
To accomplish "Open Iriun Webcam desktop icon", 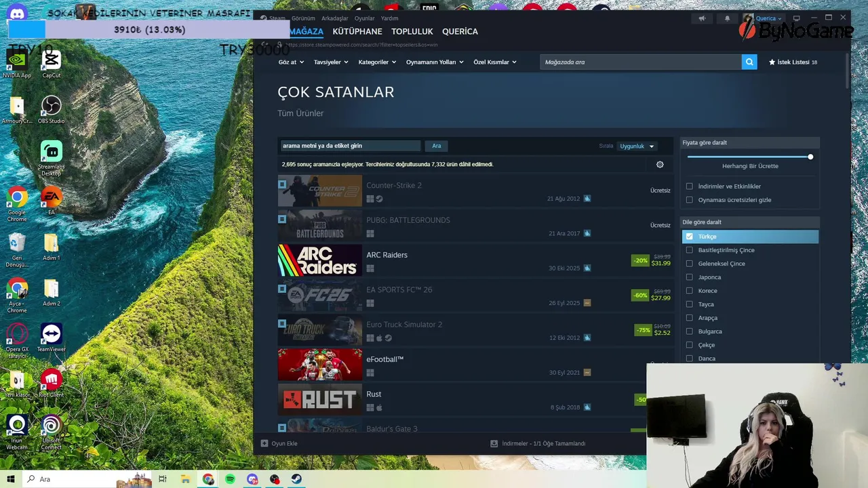I will [17, 432].
